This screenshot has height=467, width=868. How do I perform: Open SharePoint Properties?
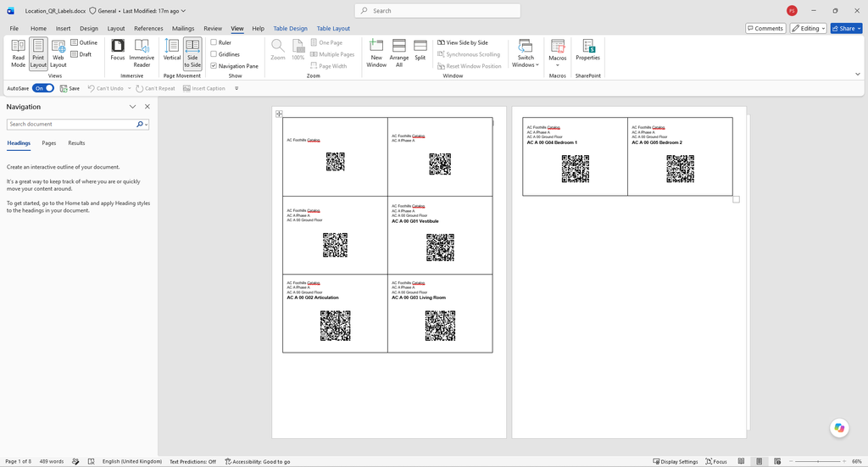pyautogui.click(x=588, y=50)
